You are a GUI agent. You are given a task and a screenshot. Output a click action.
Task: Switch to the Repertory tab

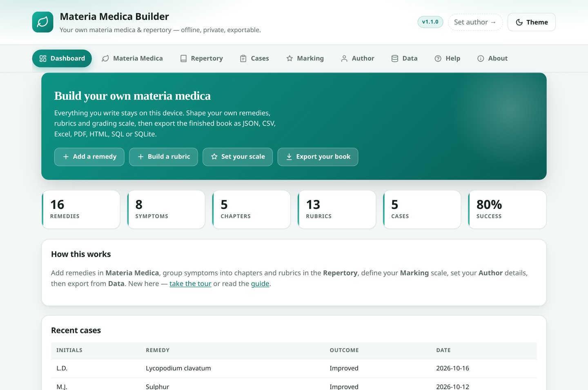[202, 58]
